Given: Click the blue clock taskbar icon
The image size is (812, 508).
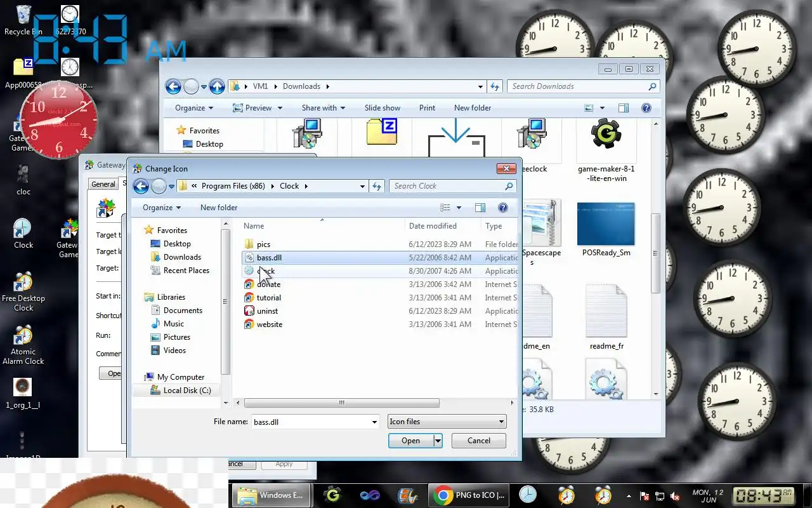Looking at the screenshot, I should 527,495.
